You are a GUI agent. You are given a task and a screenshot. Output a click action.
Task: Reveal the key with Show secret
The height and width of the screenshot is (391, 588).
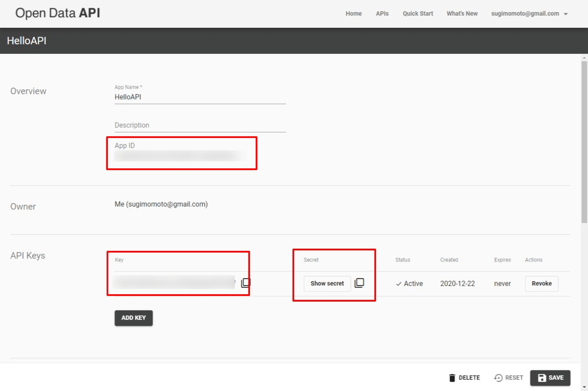(x=327, y=284)
